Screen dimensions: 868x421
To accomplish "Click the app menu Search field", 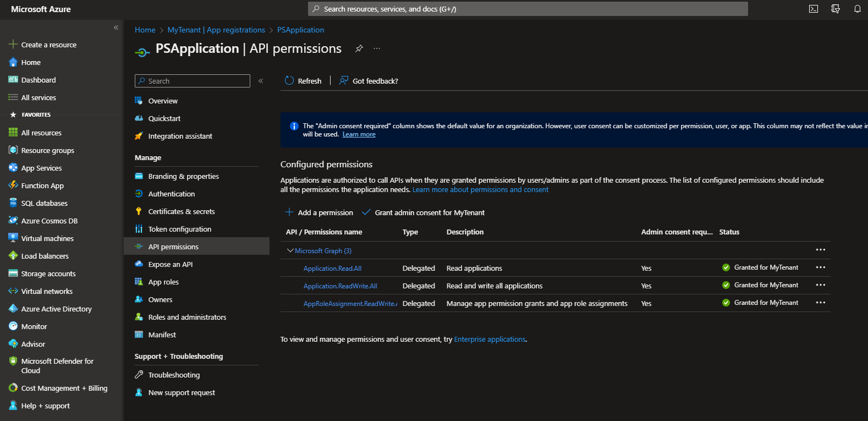I will pos(193,81).
